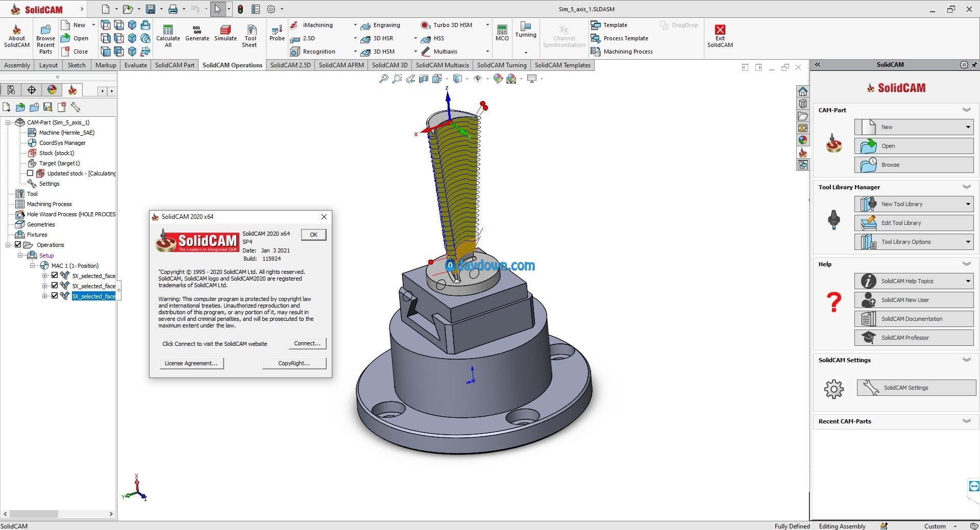This screenshot has width=980, height=530.
Task: Click Home icon in task pane strip
Action: point(803,91)
